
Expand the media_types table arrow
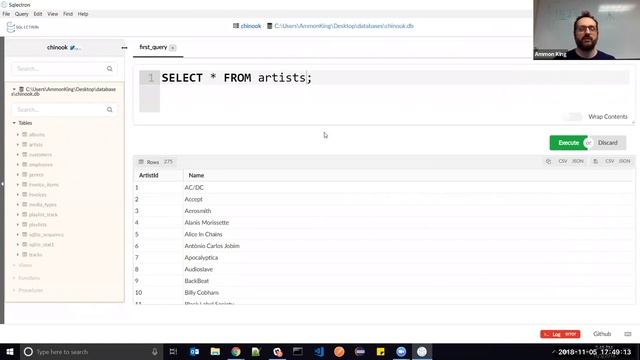[x=18, y=204]
